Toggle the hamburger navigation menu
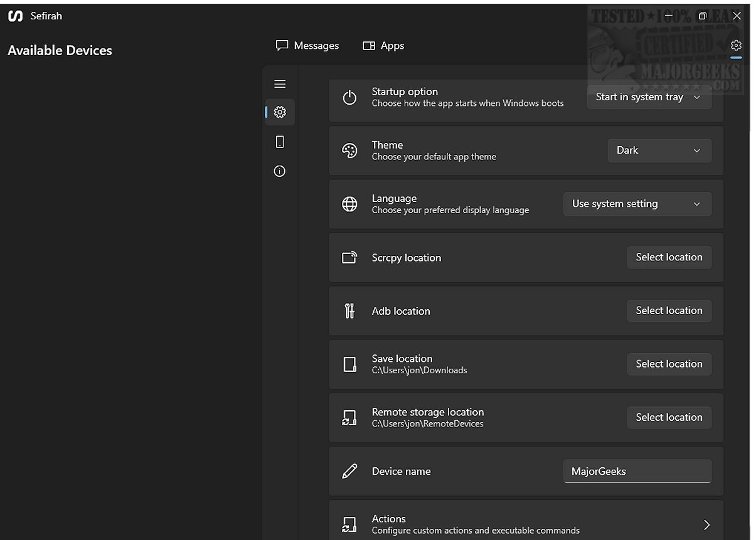The image size is (756, 540). click(x=280, y=84)
